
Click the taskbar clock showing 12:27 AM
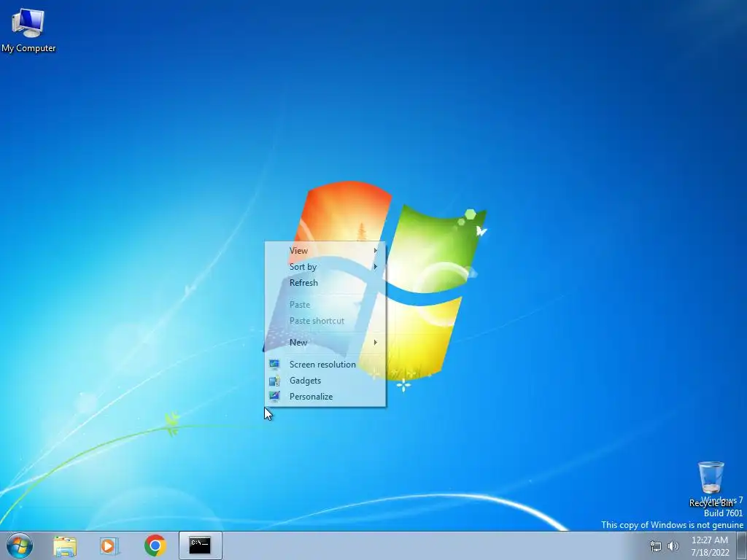[x=709, y=540]
